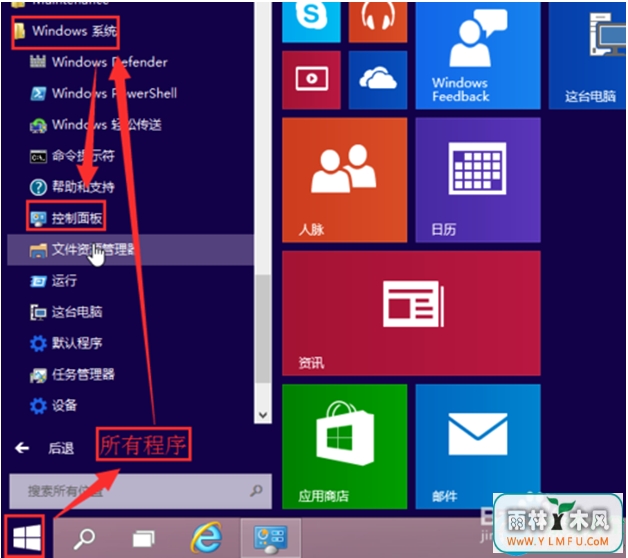628x558 pixels.
Task: Open the taskbar search magnifier icon
Action: [x=86, y=537]
